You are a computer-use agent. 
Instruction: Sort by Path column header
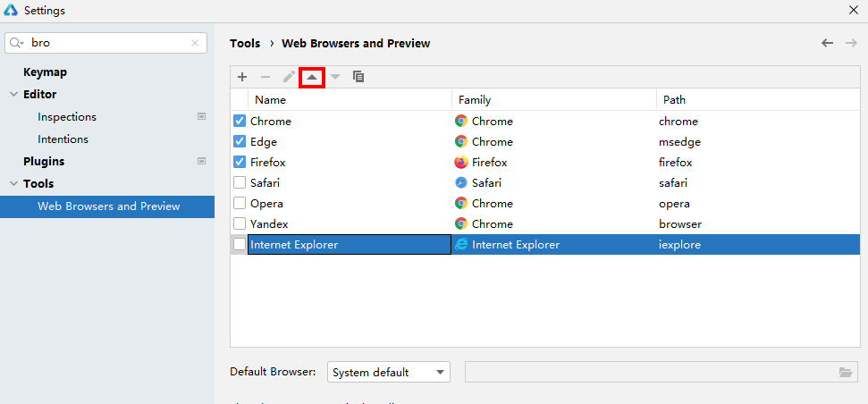coord(758,100)
